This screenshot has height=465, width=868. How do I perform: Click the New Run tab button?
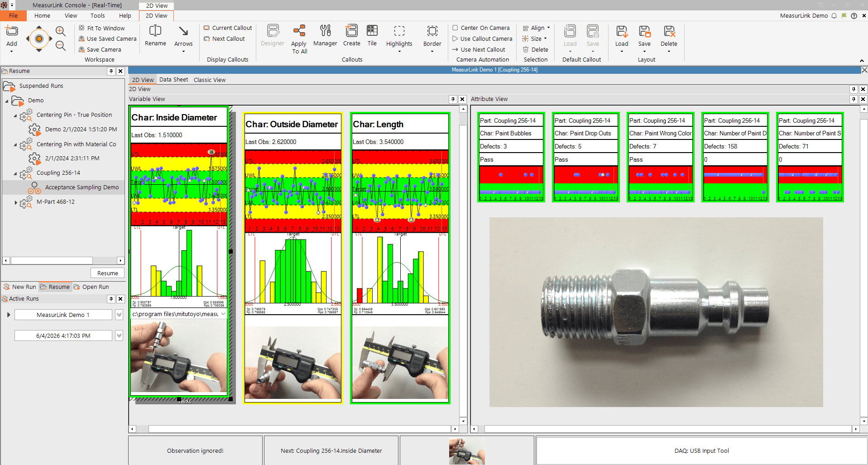point(20,287)
